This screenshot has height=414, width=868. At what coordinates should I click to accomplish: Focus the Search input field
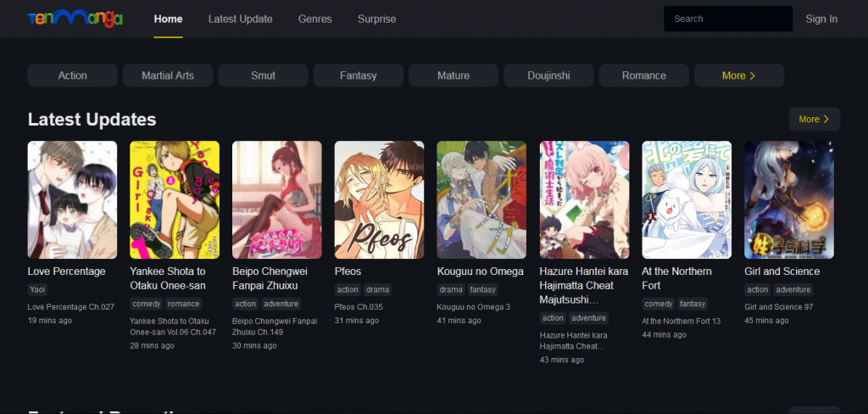pos(728,19)
